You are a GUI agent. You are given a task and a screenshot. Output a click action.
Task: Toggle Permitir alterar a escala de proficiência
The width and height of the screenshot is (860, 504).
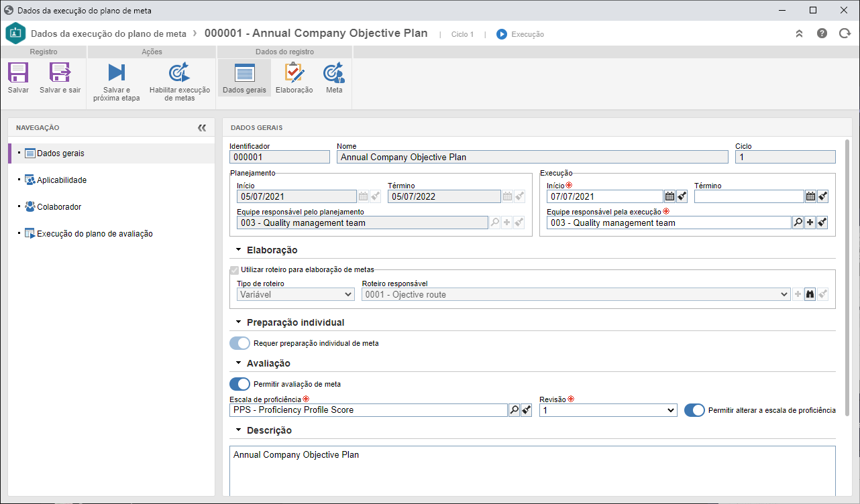click(x=694, y=410)
